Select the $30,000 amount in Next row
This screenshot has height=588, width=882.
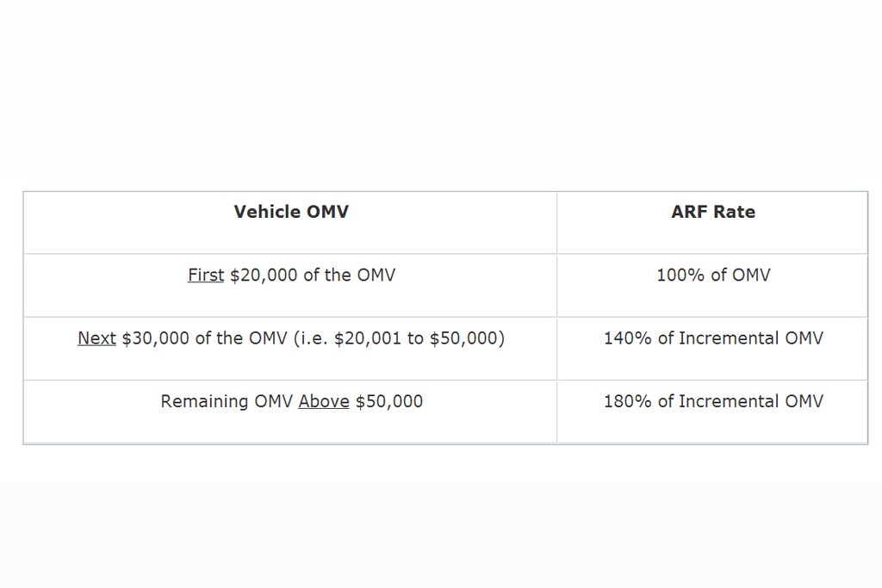point(155,337)
